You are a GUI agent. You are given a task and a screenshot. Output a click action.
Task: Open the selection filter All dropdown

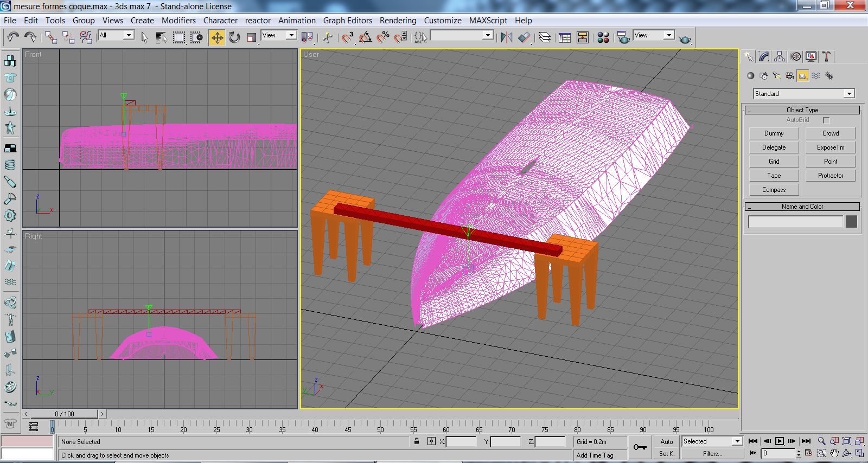[x=116, y=35]
